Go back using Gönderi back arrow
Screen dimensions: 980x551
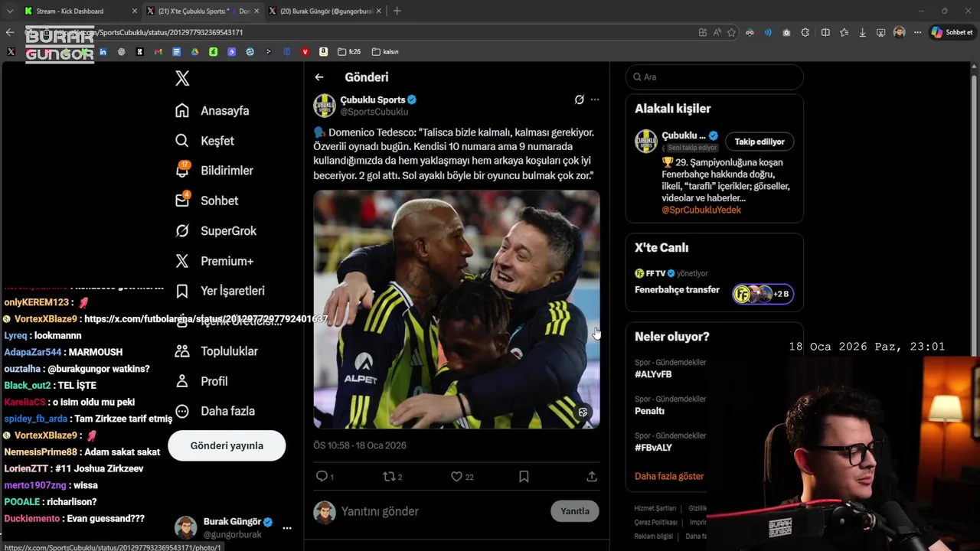319,77
